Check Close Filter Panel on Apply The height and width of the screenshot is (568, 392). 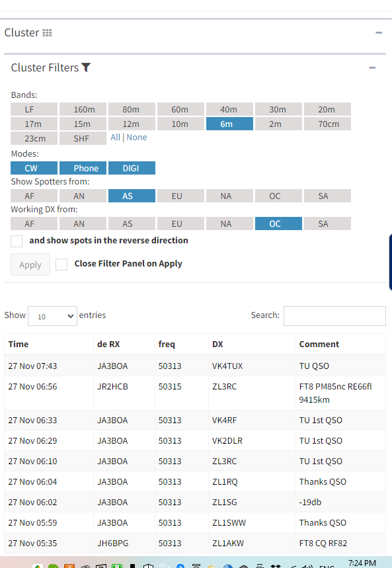click(61, 264)
